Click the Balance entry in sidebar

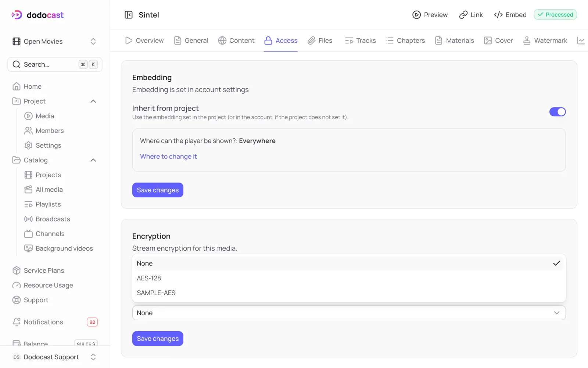[55, 343]
